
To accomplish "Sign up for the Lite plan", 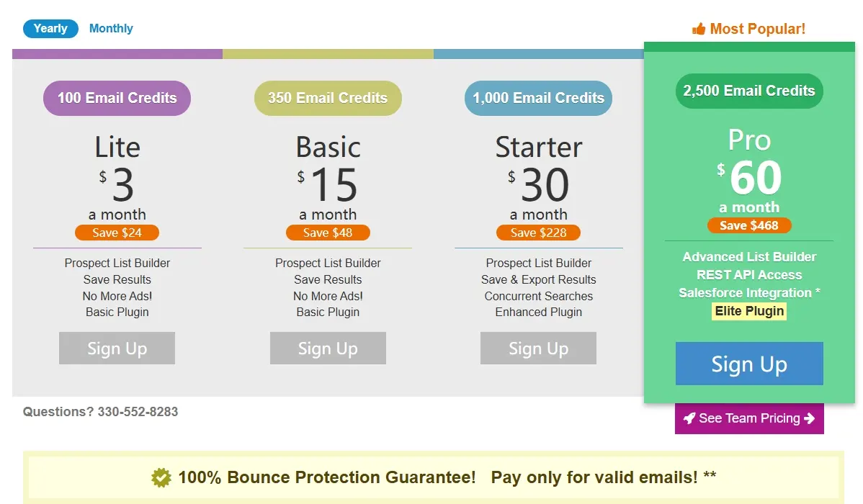I will (x=117, y=348).
